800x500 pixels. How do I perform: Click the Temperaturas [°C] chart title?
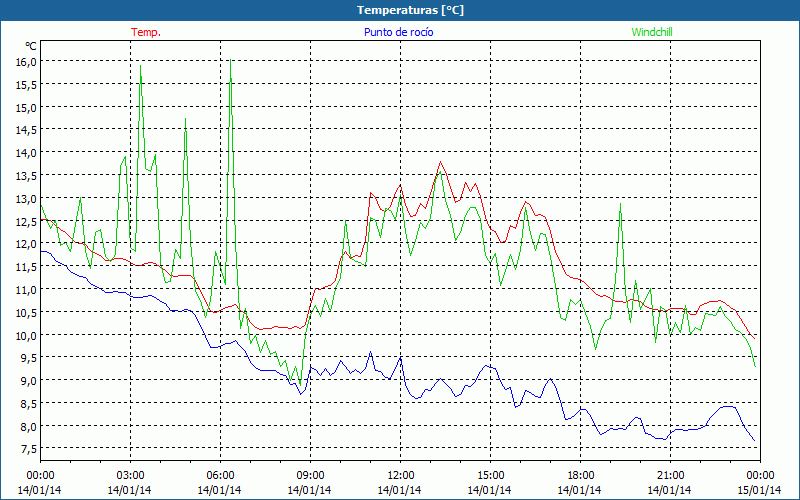(410, 10)
